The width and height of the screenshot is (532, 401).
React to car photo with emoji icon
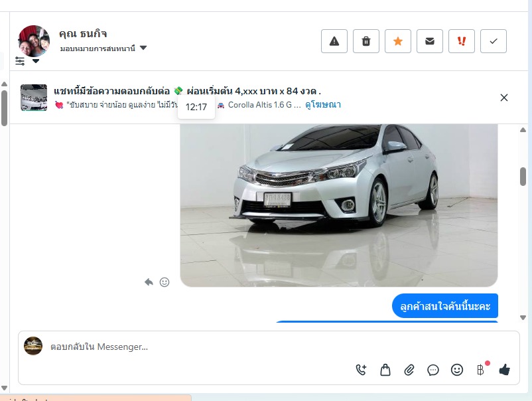pos(165,282)
